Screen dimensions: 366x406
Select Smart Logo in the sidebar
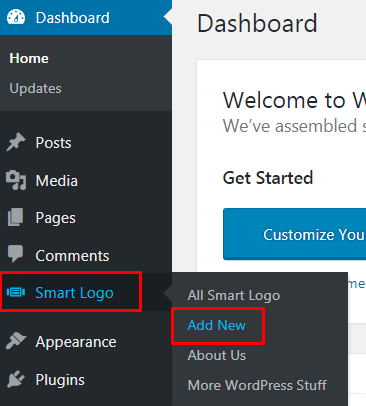pos(86,293)
